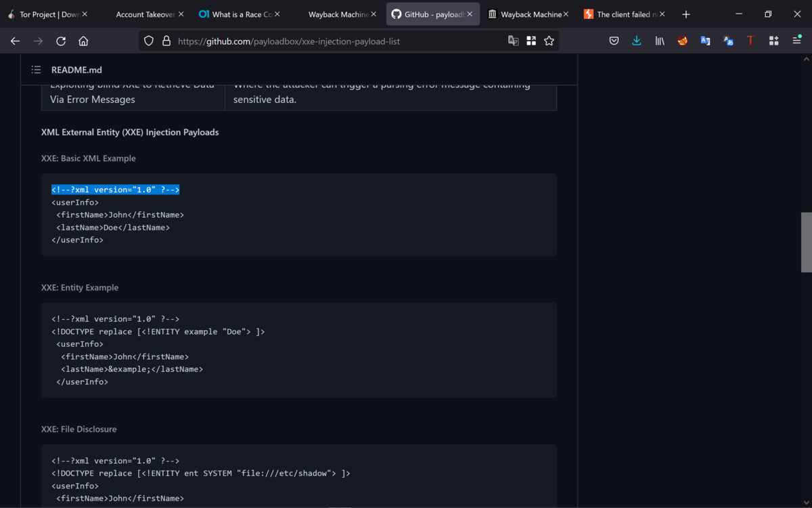Image resolution: width=812 pixels, height=508 pixels.
Task: Click the QR code grid icon in address bar
Action: 531,41
